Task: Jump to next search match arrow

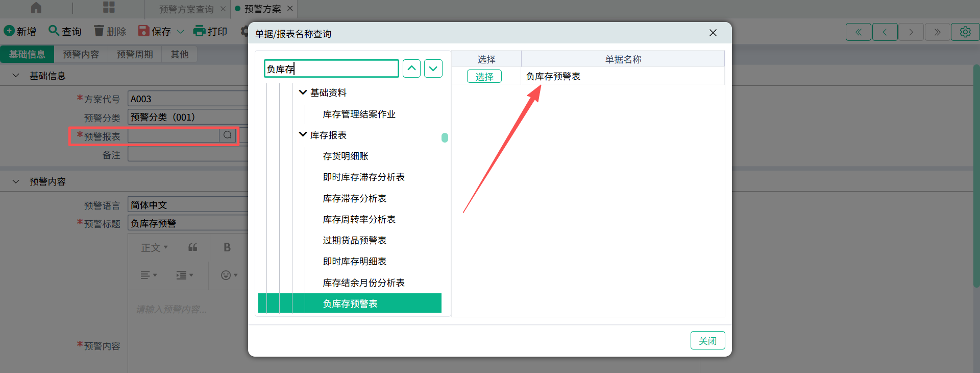Action: point(433,68)
